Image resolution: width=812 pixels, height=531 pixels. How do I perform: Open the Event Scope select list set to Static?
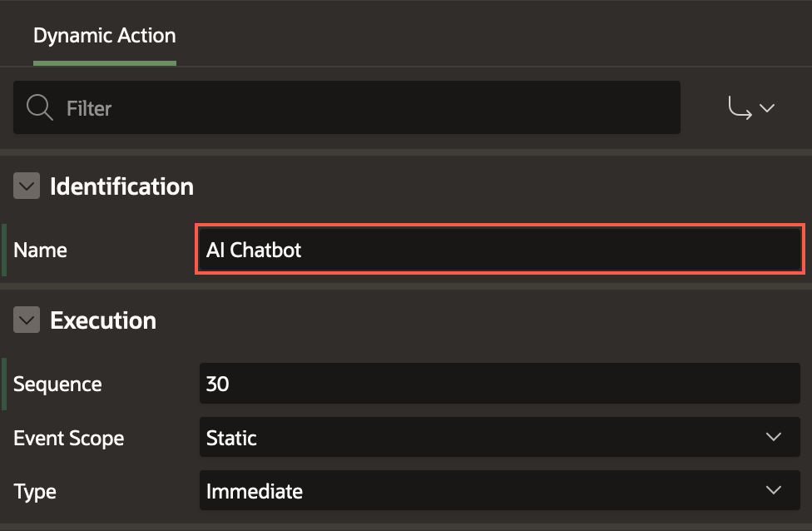point(483,438)
